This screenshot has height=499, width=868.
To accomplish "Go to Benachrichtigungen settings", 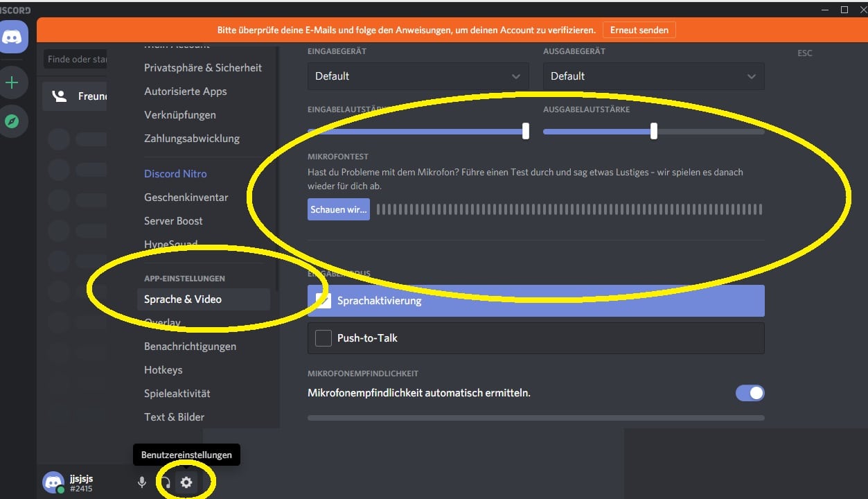I will (x=190, y=347).
